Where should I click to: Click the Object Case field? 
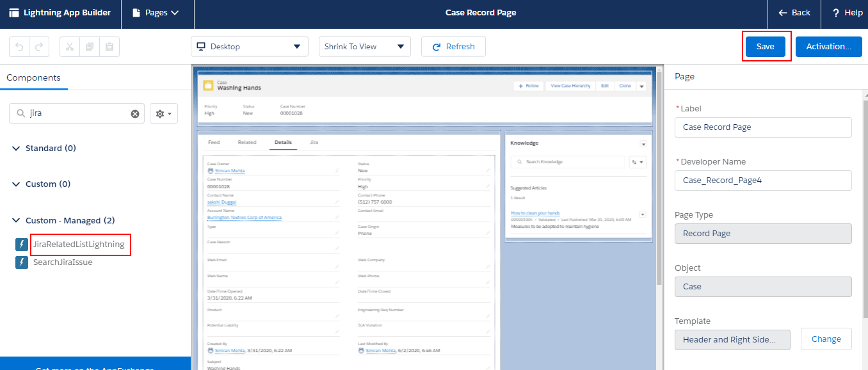(x=763, y=287)
